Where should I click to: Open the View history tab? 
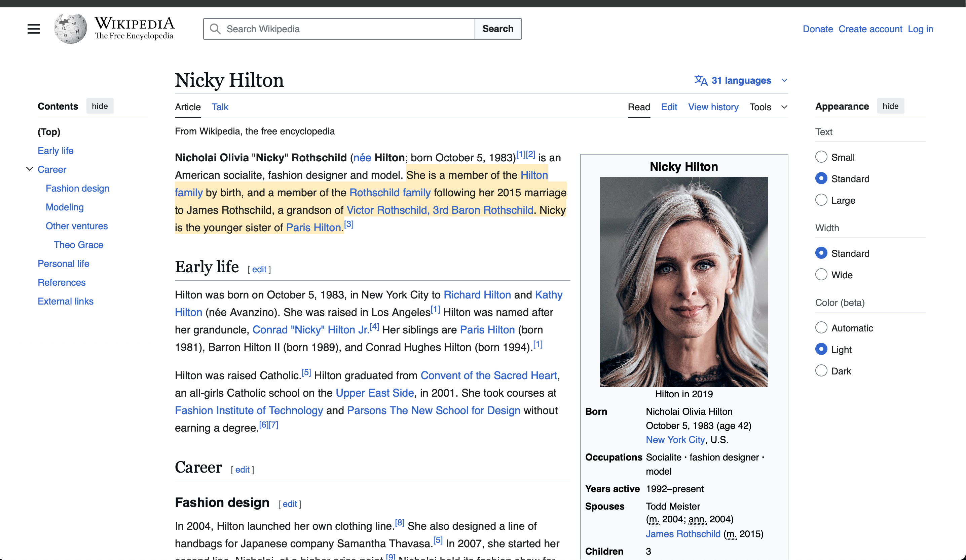(x=713, y=107)
